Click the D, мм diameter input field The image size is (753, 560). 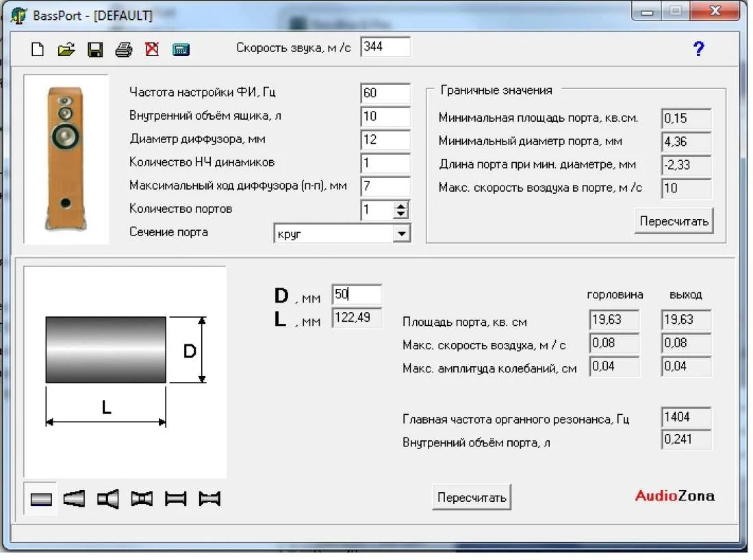tap(357, 294)
